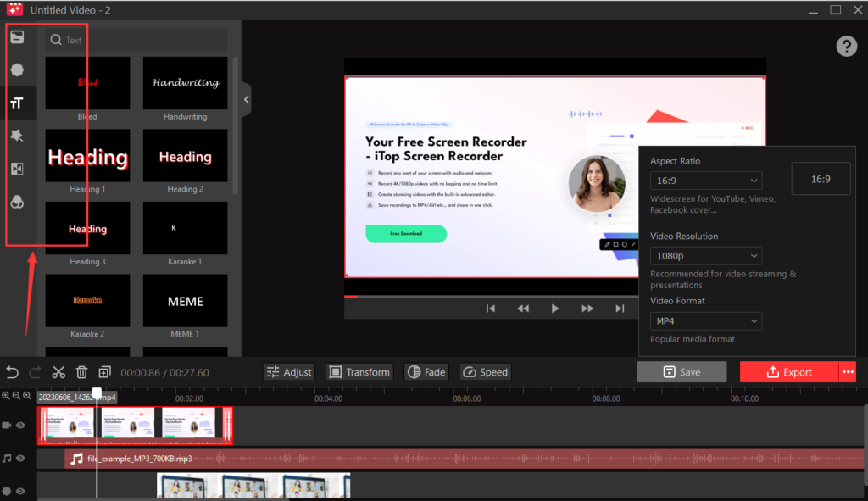
Task: Undo the last action
Action: tap(12, 372)
